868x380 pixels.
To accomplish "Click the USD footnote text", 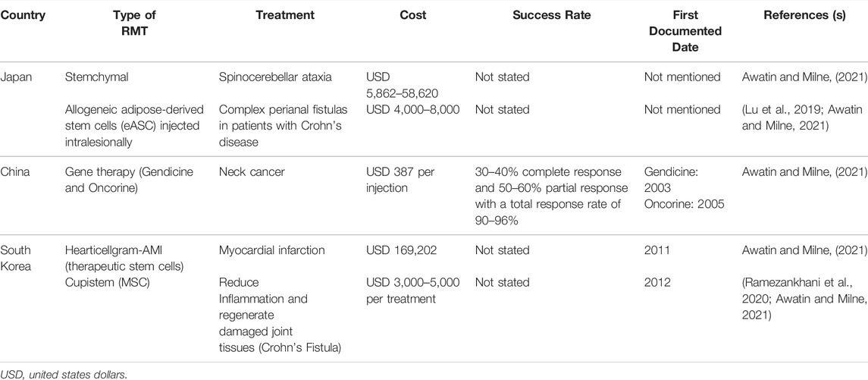I will 64,375.
